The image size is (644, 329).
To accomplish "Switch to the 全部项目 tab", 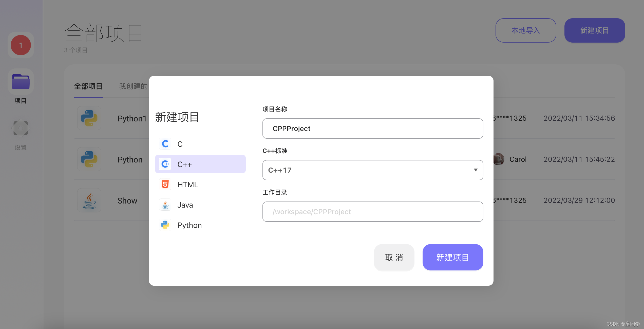I will (x=88, y=86).
